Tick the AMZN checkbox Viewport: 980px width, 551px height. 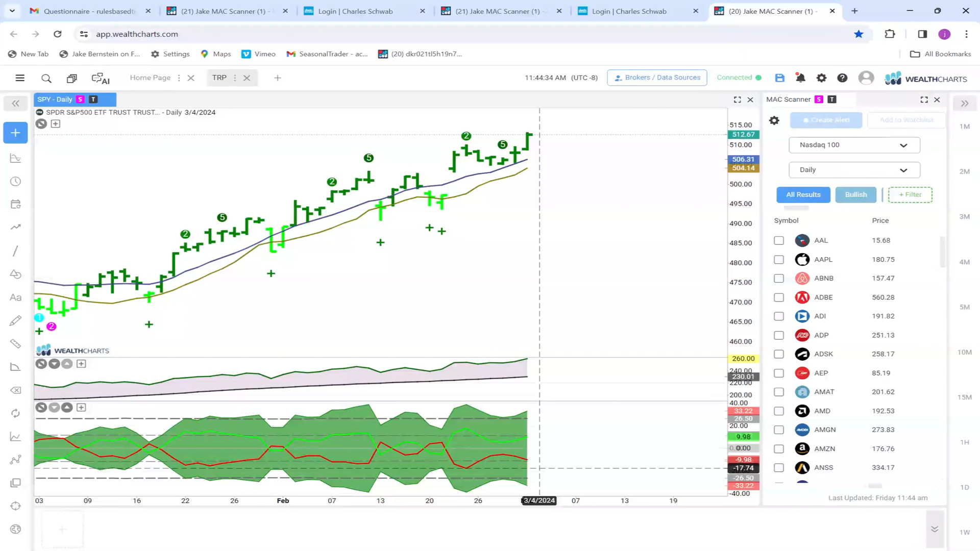pos(779,448)
